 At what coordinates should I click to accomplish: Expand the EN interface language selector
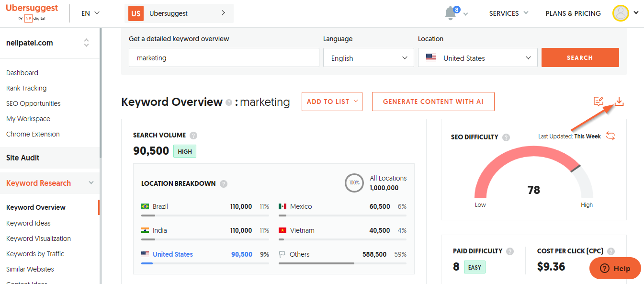pyautogui.click(x=90, y=13)
